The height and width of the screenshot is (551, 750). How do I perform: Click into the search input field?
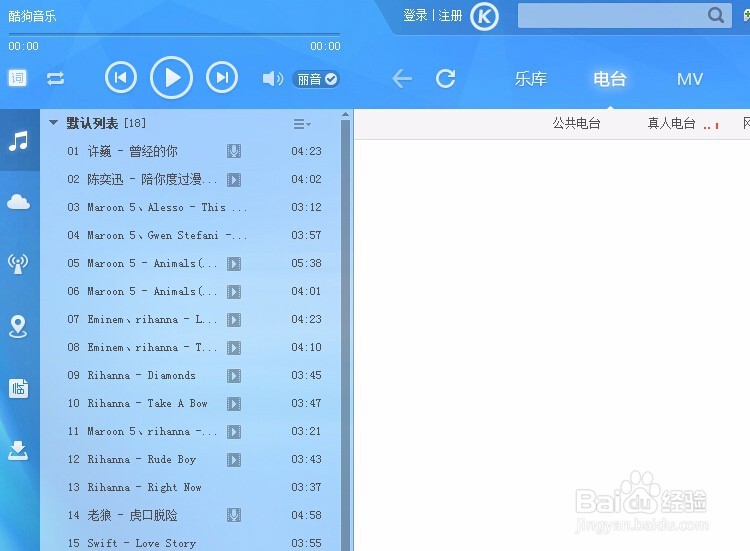pos(612,15)
